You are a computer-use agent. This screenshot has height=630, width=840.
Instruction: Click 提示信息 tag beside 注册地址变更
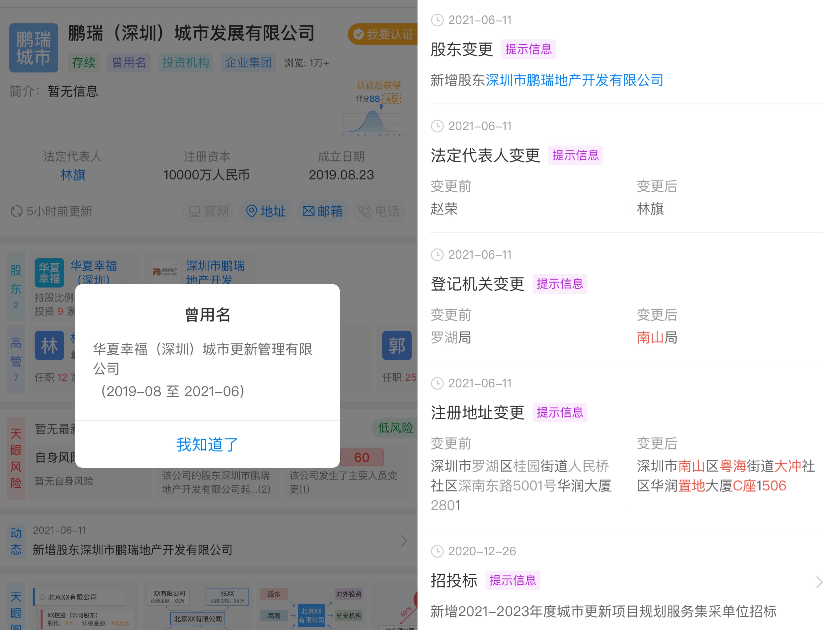560,413
